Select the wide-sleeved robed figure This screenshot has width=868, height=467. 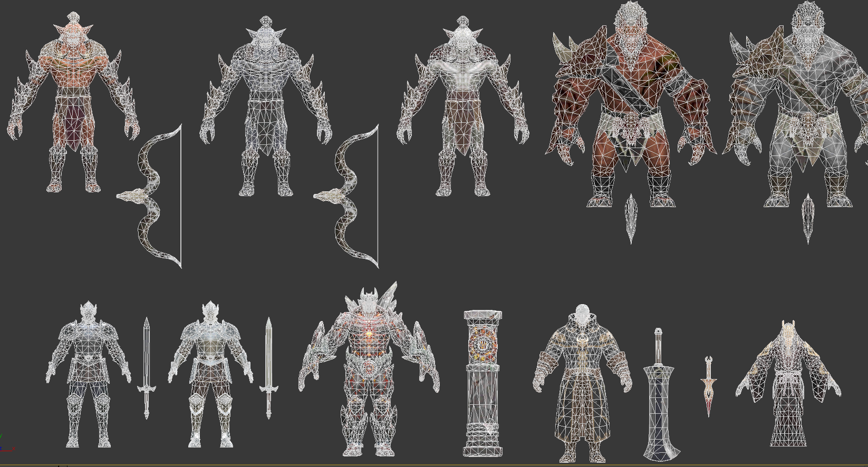click(788, 383)
